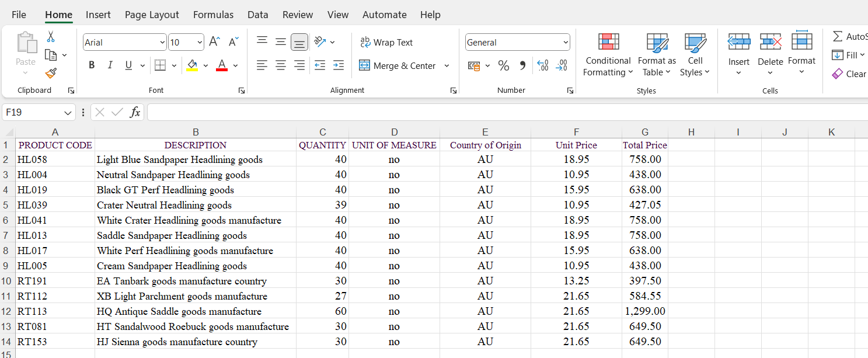Open the Formulas ribbon tab
This screenshot has width=868, height=358.
click(213, 15)
